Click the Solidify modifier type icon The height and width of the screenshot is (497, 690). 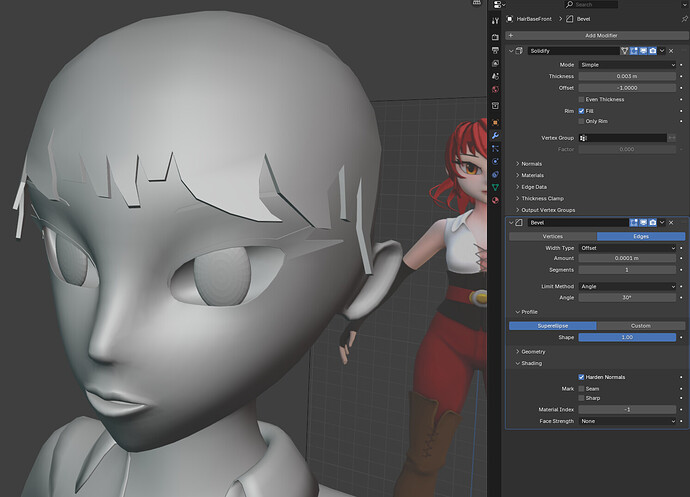pos(520,51)
